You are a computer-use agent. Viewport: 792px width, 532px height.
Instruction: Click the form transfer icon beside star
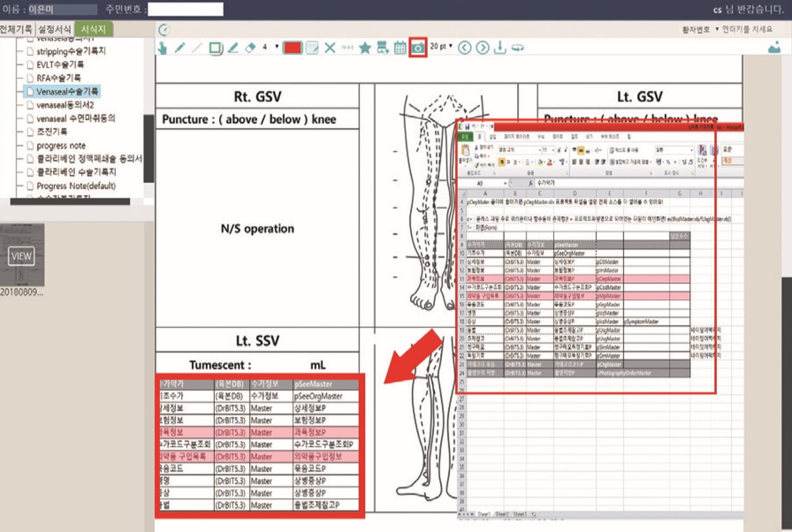click(382, 48)
